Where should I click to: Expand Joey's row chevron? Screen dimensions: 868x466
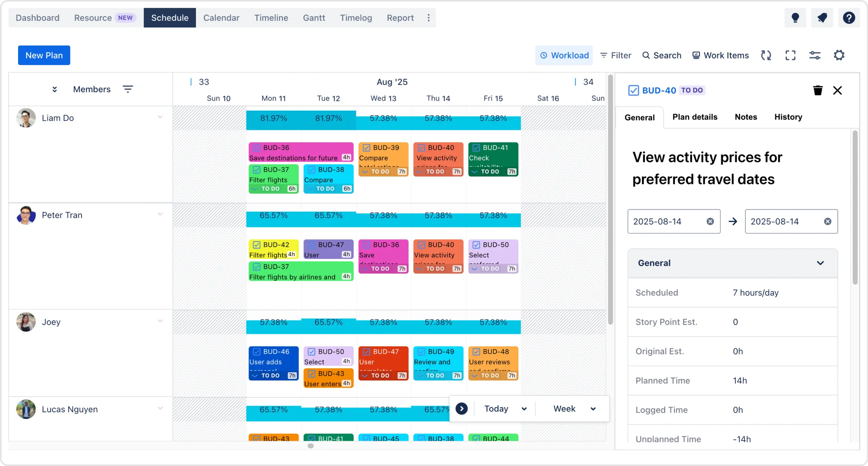tap(160, 321)
